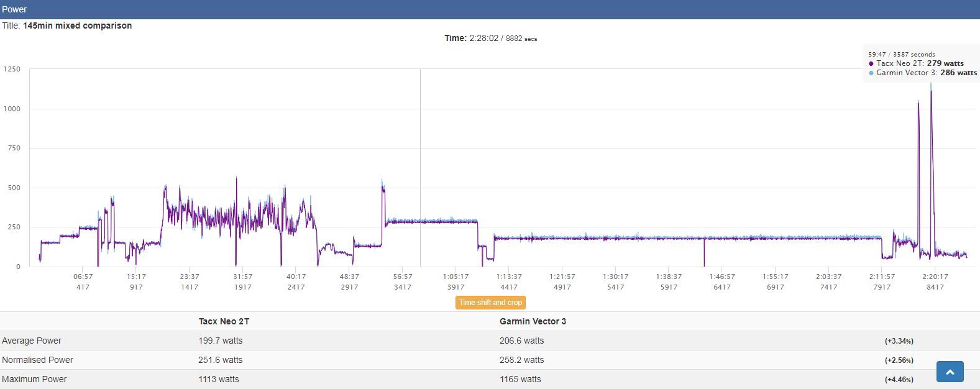
Task: Click the 199.7 watts Tacx average value
Action: click(221, 341)
